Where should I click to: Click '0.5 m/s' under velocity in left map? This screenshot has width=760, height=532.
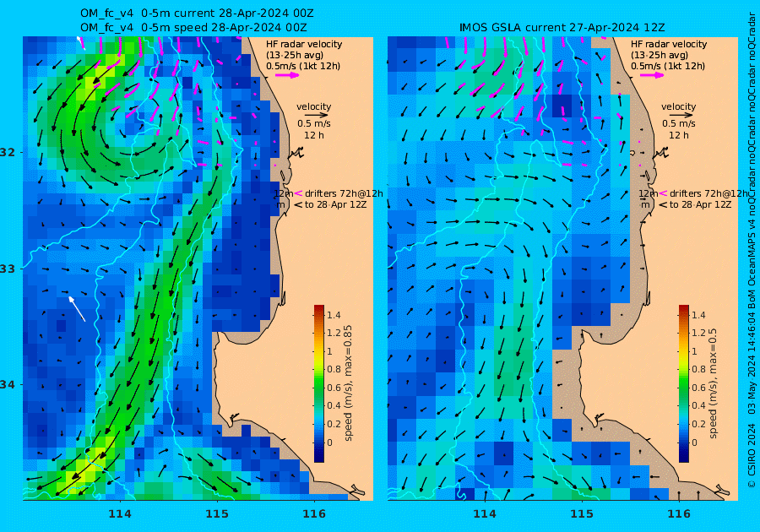(313, 123)
